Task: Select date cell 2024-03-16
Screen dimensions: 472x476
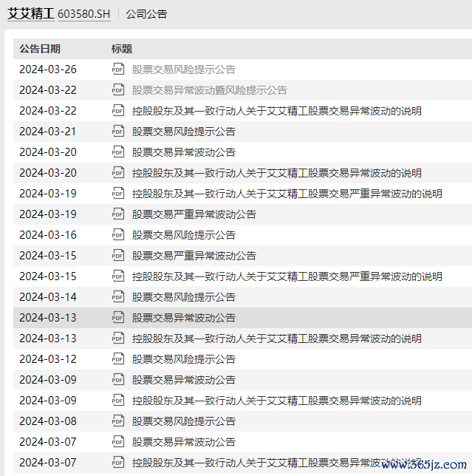Action: [48, 234]
